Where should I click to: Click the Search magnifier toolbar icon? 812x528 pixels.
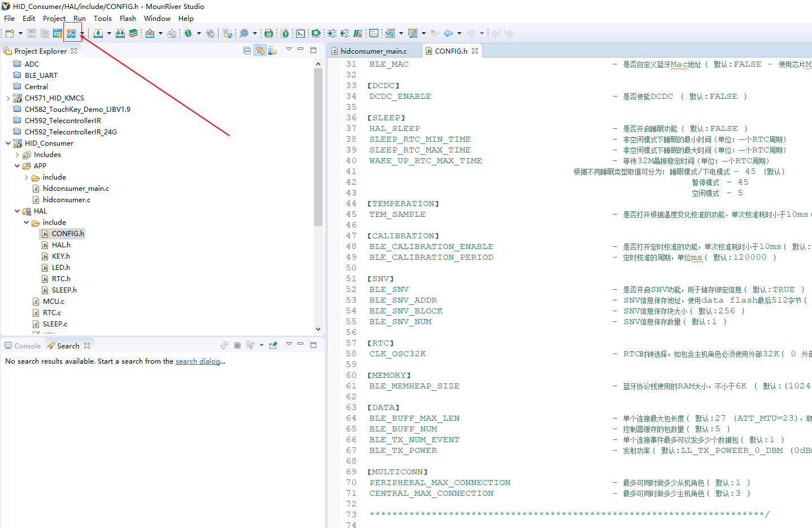tap(244, 33)
